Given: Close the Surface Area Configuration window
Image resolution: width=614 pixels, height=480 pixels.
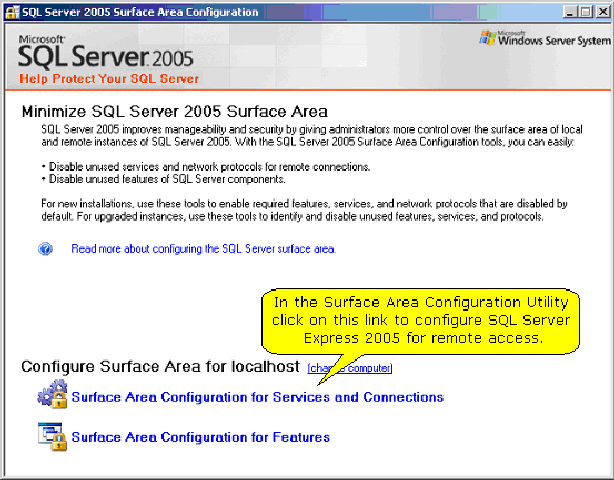Looking at the screenshot, I should [603, 12].
